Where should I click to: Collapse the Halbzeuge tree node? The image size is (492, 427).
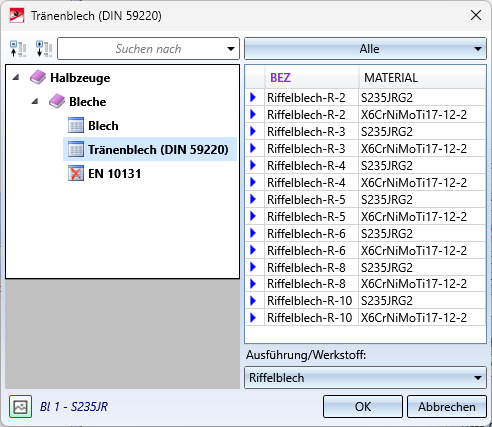(x=15, y=77)
